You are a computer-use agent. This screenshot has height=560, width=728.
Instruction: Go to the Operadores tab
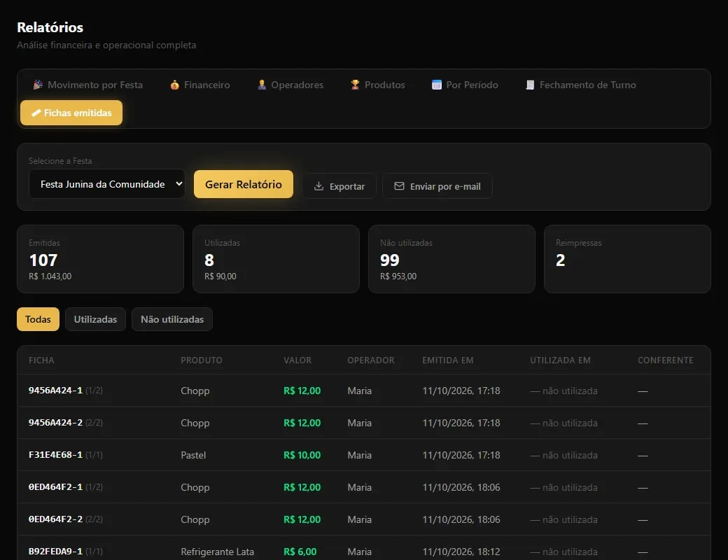290,85
